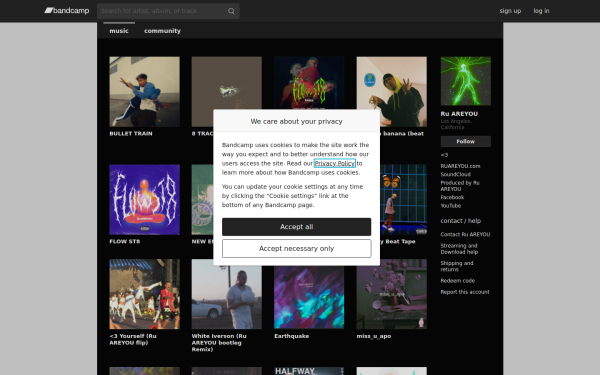Click Accept necessary only button

[297, 249]
